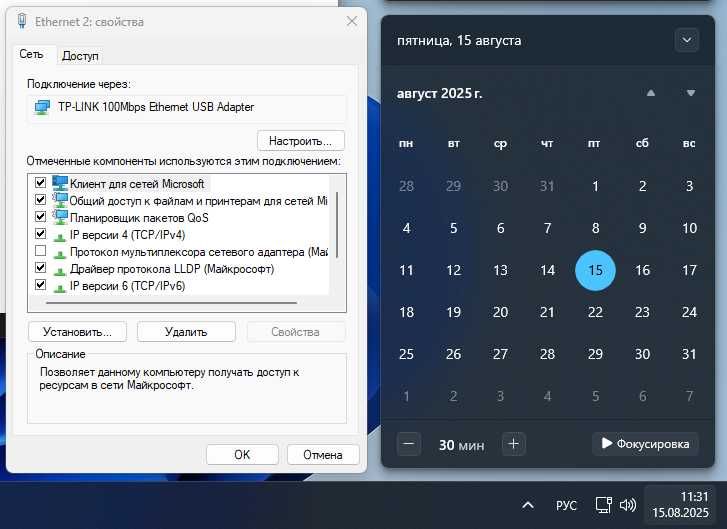Click the protocol icon of IP версии 6

[59, 288]
